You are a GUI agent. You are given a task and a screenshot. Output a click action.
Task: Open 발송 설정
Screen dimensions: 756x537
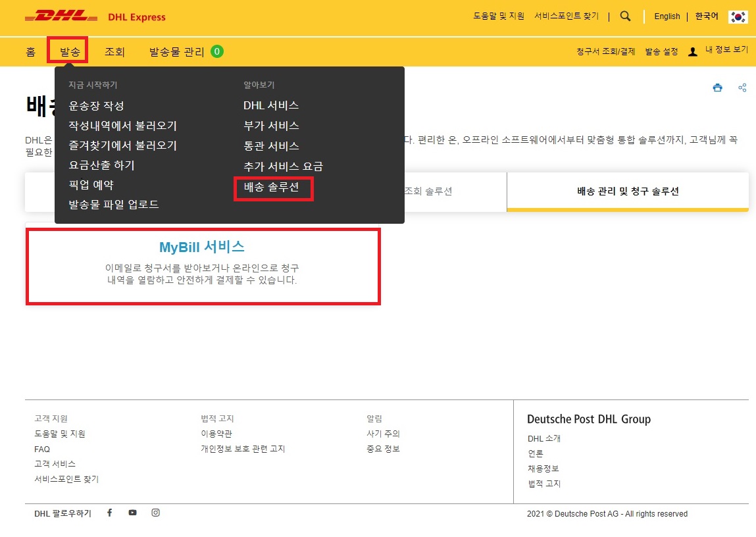point(661,51)
